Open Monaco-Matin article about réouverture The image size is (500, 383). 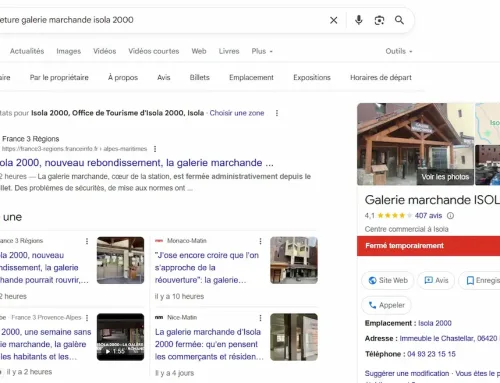click(x=207, y=268)
